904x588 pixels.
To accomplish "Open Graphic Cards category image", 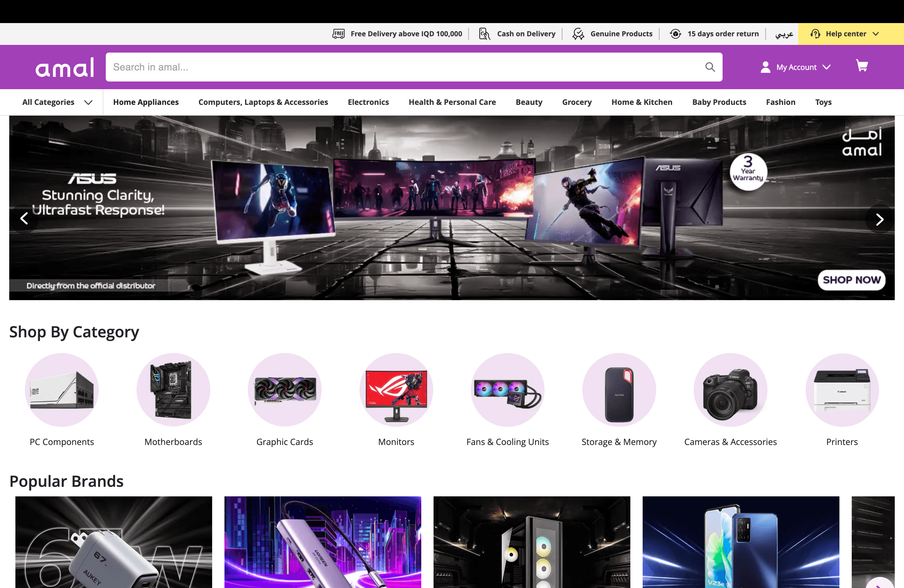I will click(x=284, y=390).
